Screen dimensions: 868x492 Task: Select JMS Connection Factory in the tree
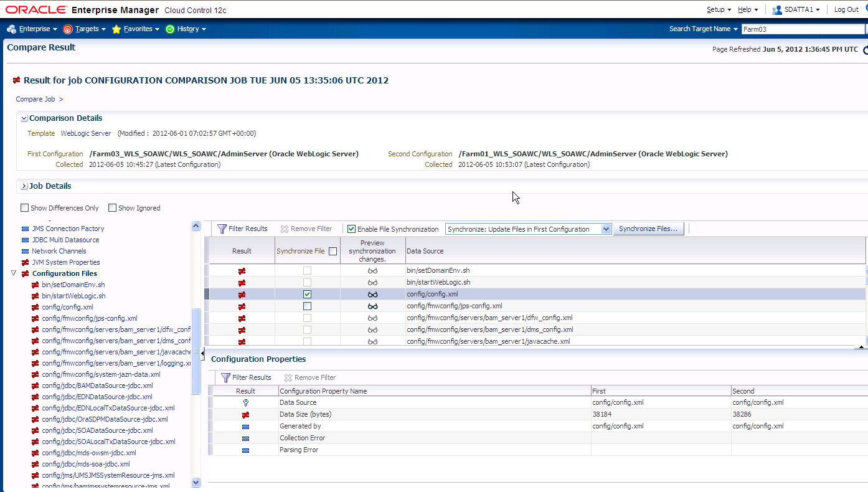(68, 229)
